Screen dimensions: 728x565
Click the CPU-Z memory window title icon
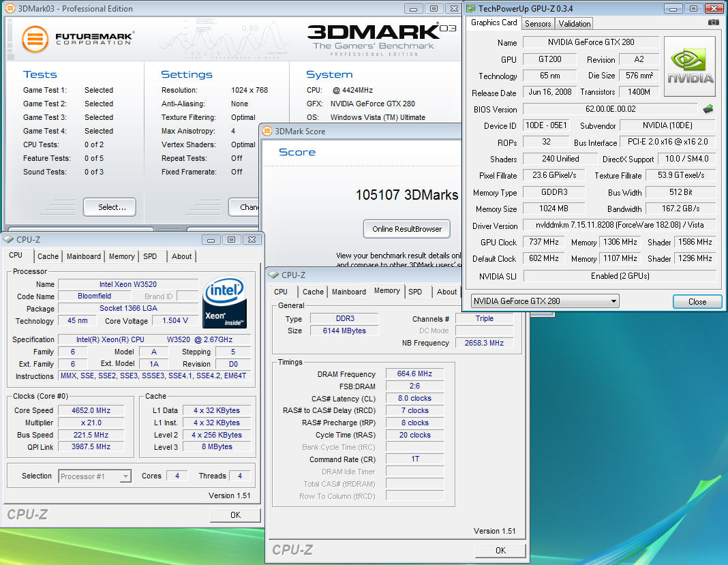[x=273, y=275]
